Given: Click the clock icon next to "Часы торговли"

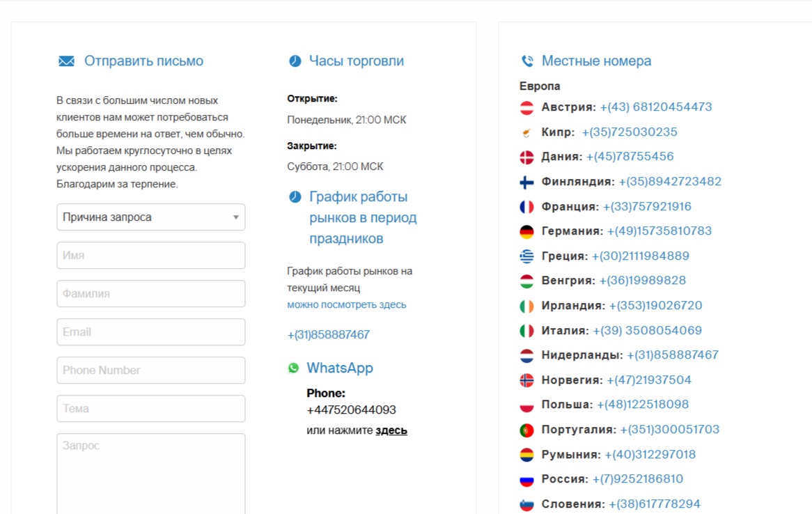Looking at the screenshot, I should point(295,61).
